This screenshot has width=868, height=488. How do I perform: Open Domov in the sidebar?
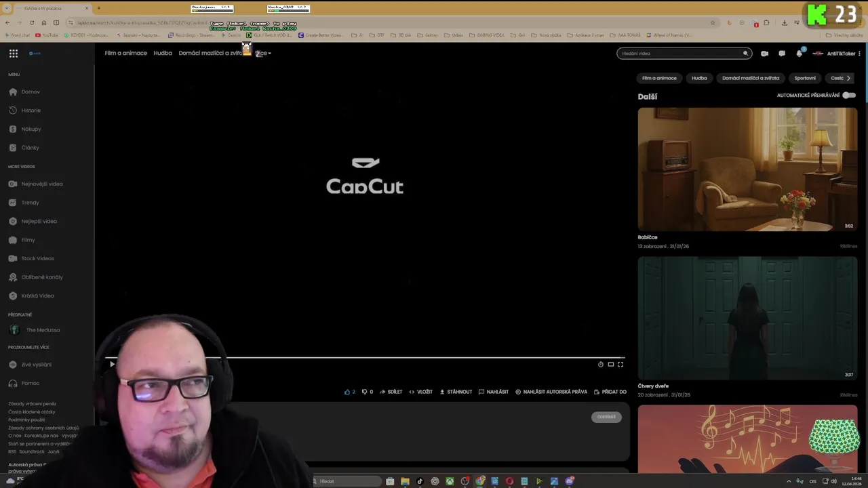tap(24, 91)
